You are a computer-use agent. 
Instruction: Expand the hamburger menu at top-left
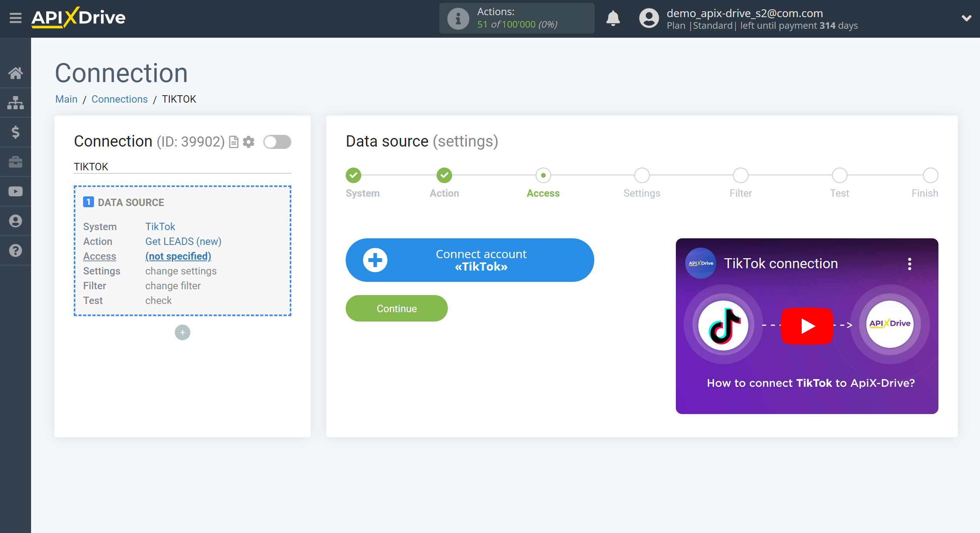coord(14,18)
